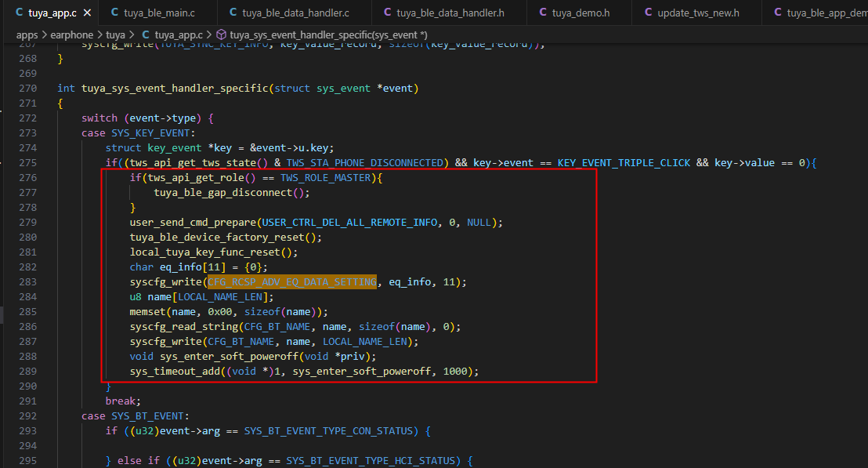Open the tuya_ble_data_handler.c tab
The image size is (868, 468).
[x=289, y=13]
